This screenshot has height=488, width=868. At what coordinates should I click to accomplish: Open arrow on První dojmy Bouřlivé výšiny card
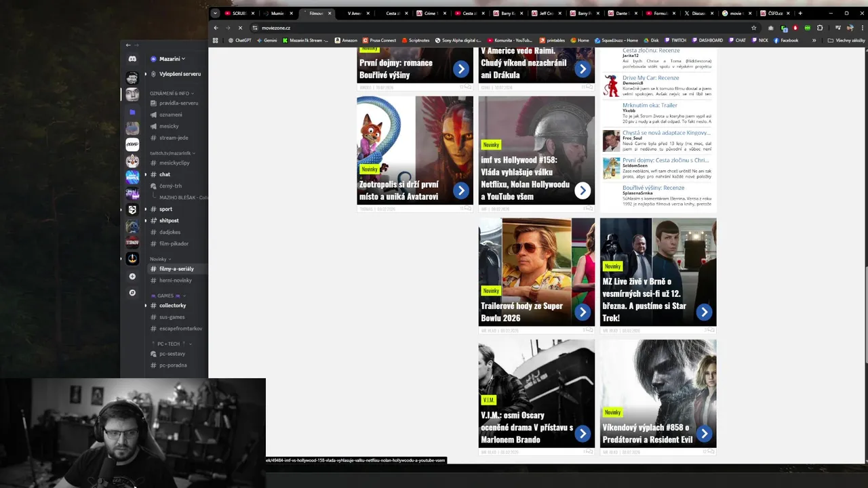click(x=461, y=68)
